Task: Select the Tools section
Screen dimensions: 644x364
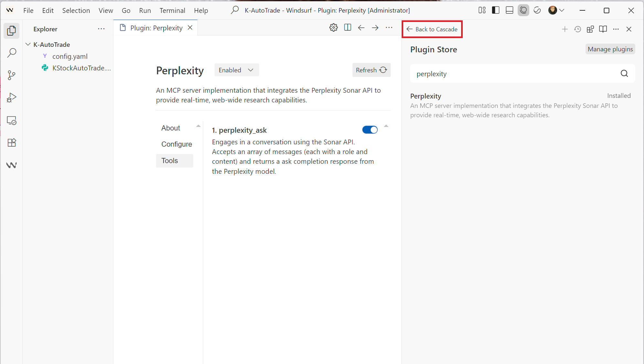Action: click(x=174, y=161)
